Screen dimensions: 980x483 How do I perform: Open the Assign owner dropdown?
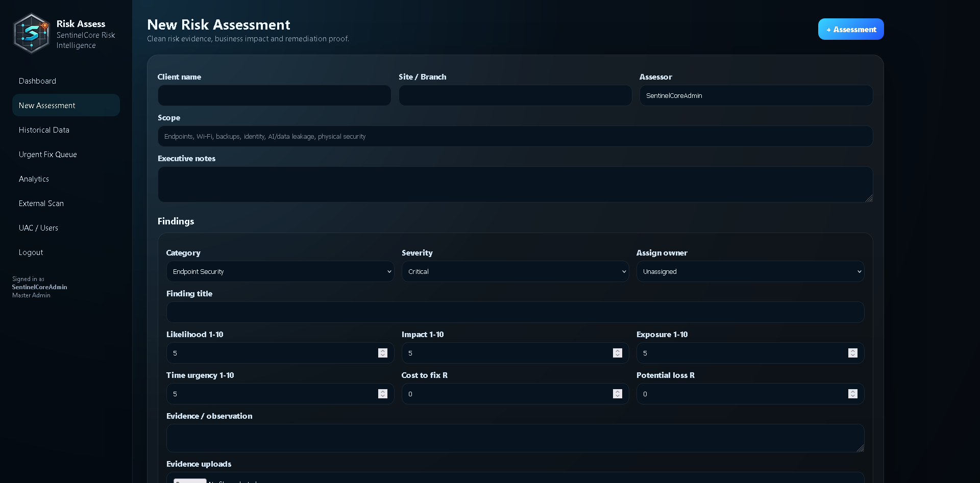750,271
